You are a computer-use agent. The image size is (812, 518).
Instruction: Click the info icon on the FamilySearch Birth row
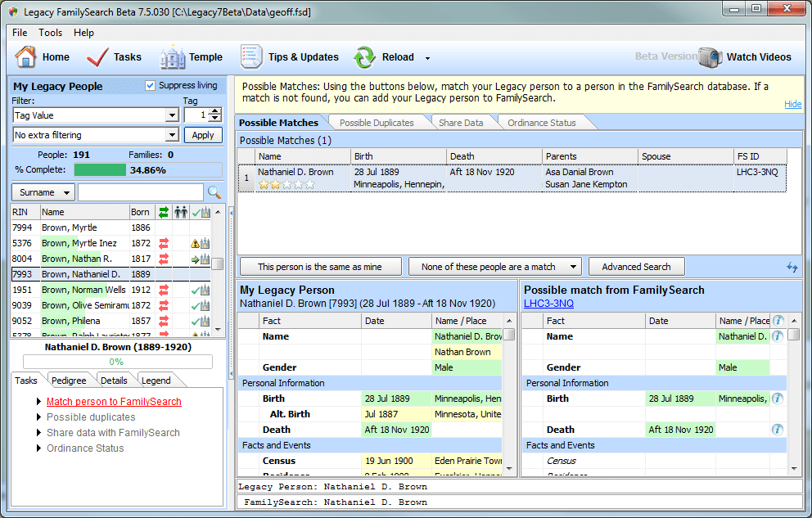click(x=778, y=399)
